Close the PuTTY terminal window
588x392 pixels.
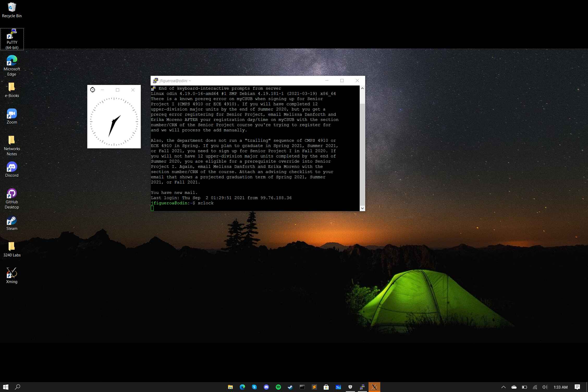point(357,81)
